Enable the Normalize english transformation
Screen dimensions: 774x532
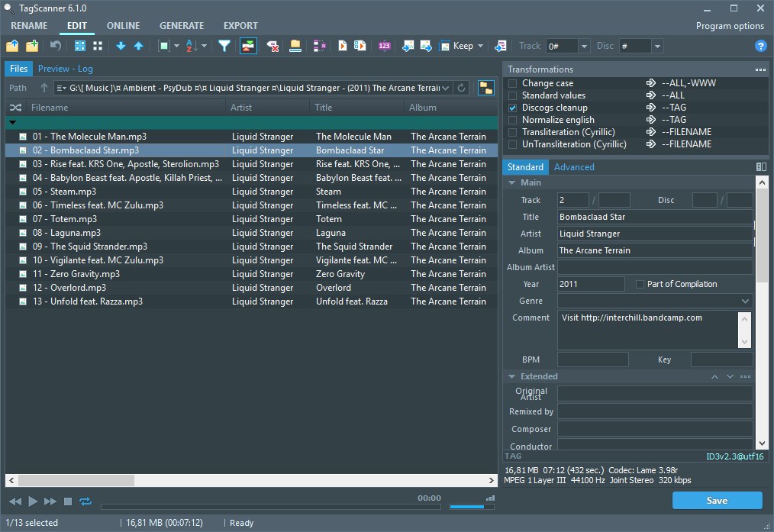pyautogui.click(x=513, y=120)
